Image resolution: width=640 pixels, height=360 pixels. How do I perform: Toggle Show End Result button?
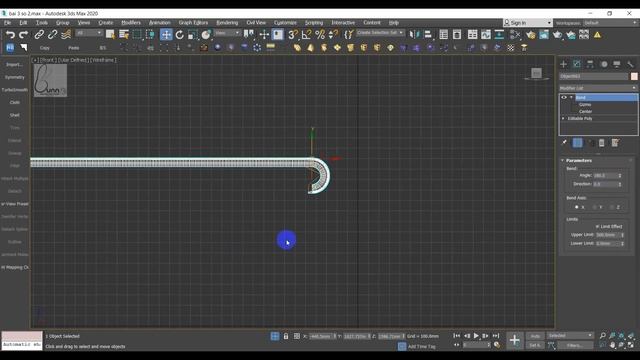click(578, 143)
